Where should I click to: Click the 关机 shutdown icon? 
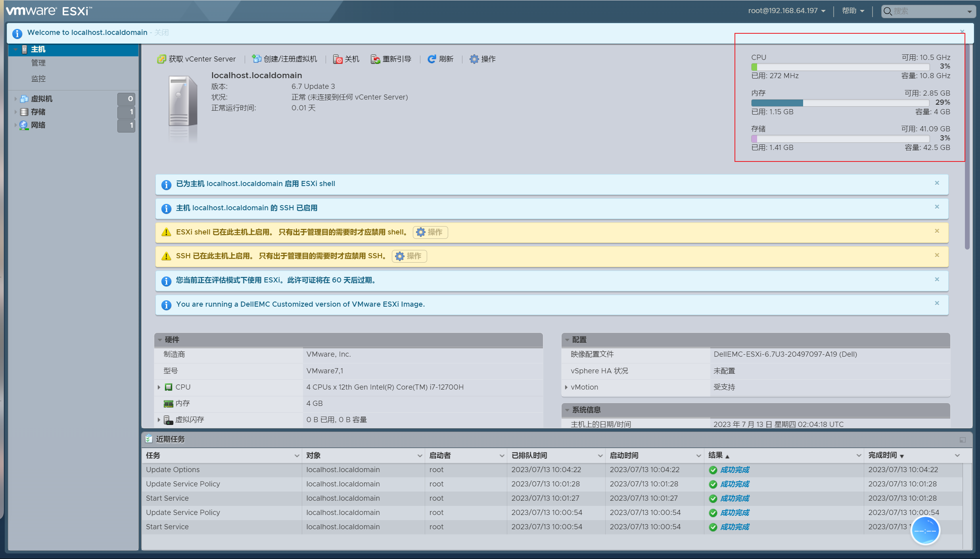[338, 59]
